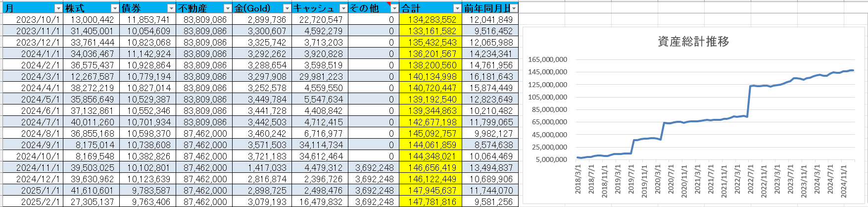
Task: Click the 2024/11/1 chart date label
Action: pyautogui.click(x=844, y=182)
